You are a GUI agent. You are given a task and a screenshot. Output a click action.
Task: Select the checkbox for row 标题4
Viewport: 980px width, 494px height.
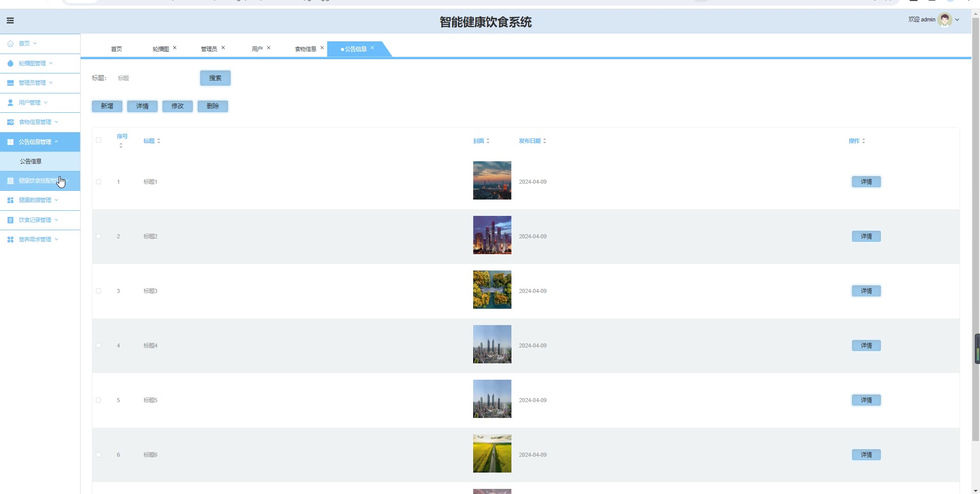point(99,345)
